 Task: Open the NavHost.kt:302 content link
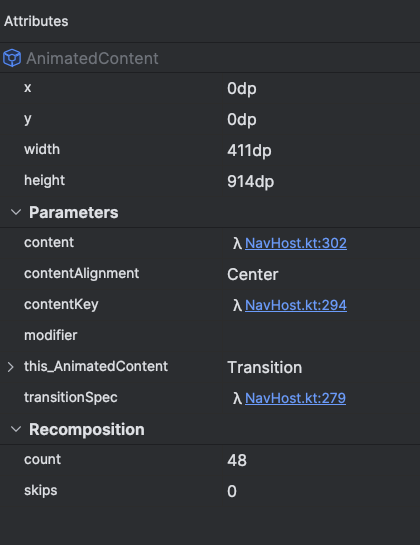(296, 243)
